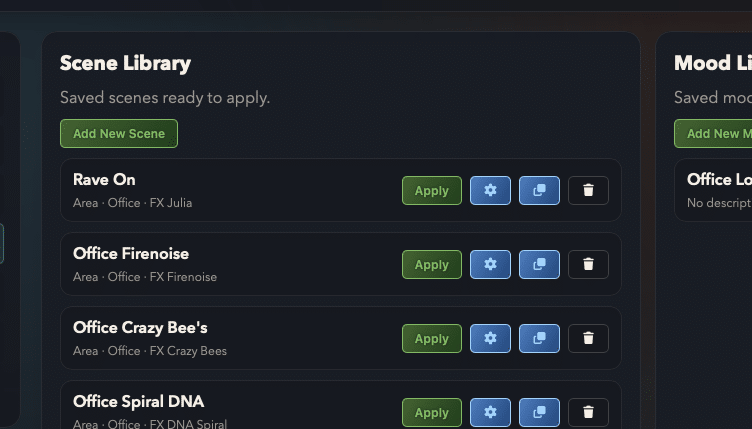Select the Office Firenoise scene title
The image size is (752, 429).
pos(131,254)
